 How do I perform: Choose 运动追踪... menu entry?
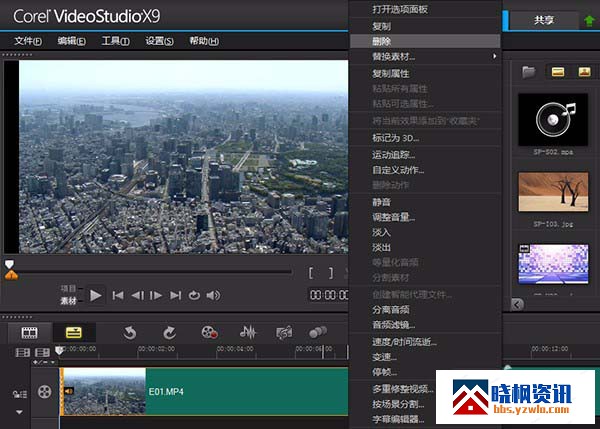click(425, 155)
